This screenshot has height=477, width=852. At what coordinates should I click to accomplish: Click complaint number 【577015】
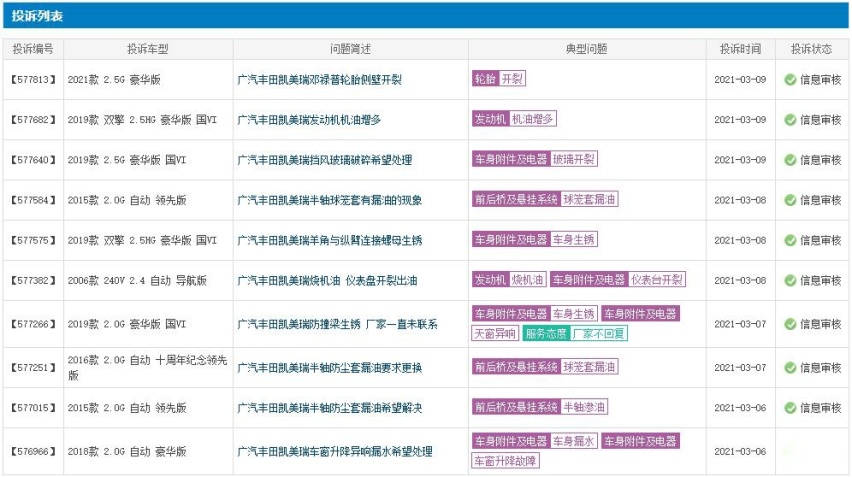coord(33,408)
